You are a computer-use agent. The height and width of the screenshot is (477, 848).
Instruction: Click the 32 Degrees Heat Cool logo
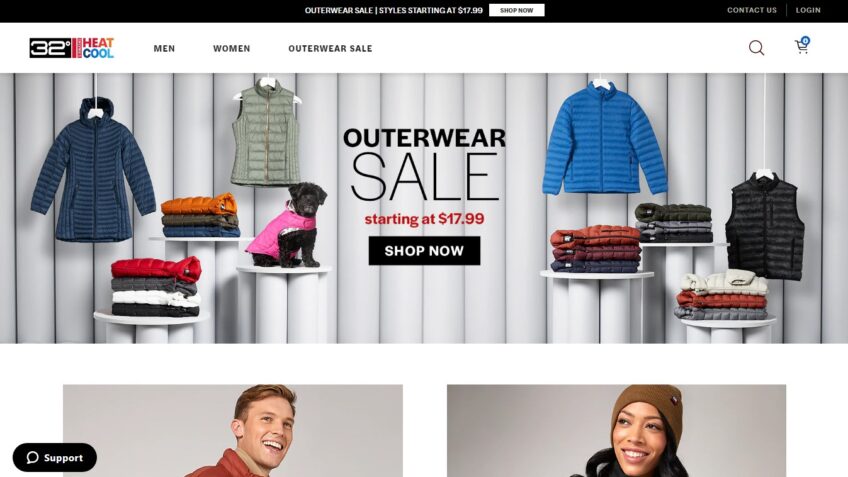point(71,48)
